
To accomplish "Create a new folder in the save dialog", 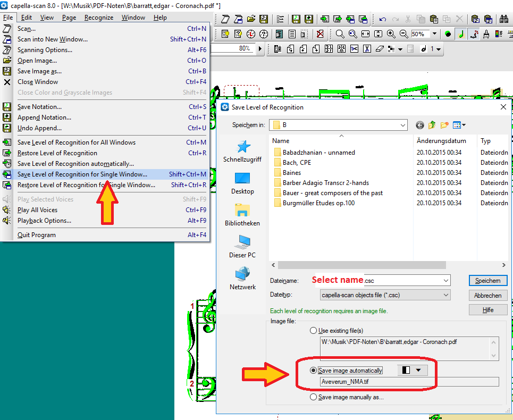I will point(444,125).
